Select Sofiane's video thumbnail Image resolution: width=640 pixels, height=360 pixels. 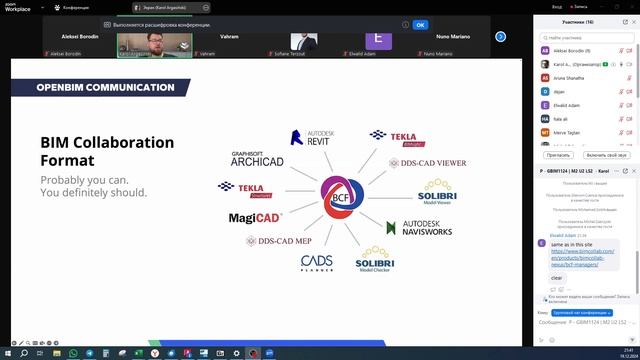[304, 42]
